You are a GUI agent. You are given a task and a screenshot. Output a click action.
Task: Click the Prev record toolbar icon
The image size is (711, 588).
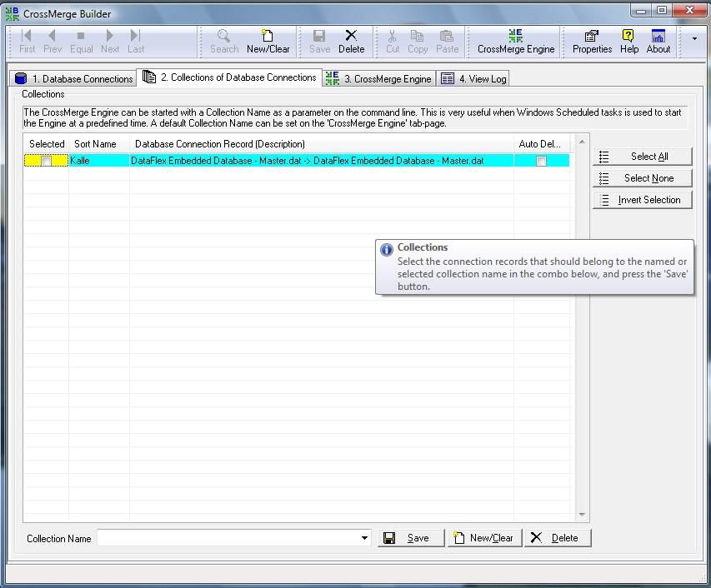pos(53,41)
